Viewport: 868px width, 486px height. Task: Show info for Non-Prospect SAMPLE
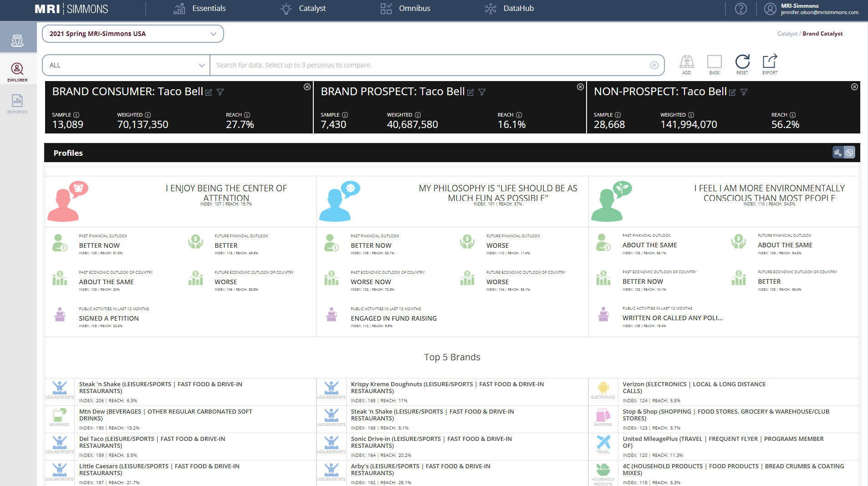click(x=618, y=115)
